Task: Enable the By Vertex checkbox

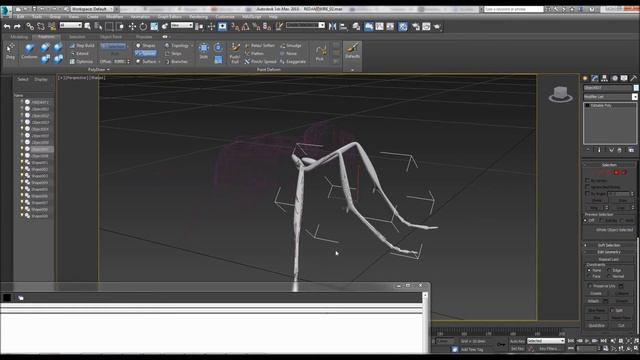Action: [x=588, y=180]
